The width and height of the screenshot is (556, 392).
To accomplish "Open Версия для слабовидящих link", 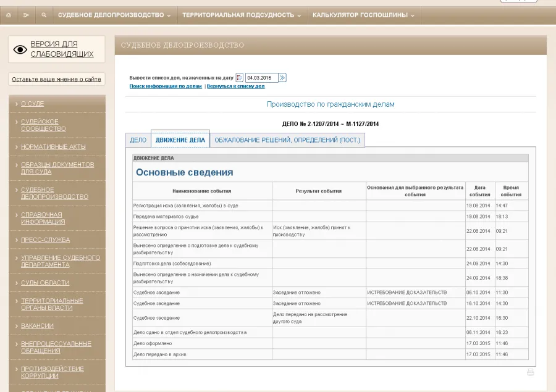I will (x=62, y=49).
